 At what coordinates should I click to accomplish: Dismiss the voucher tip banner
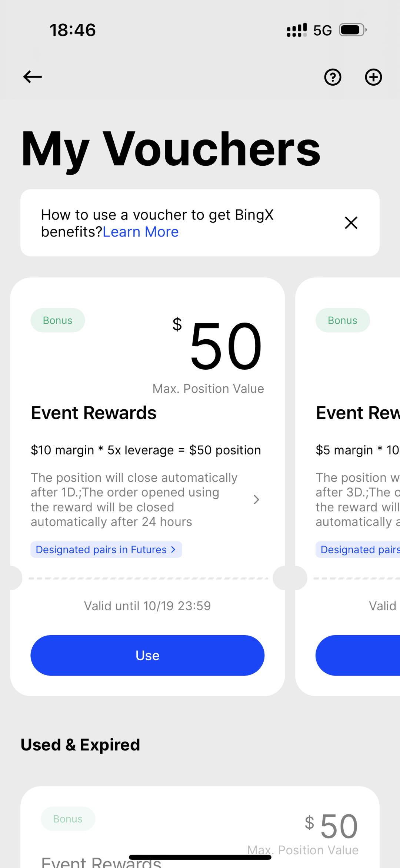351,223
